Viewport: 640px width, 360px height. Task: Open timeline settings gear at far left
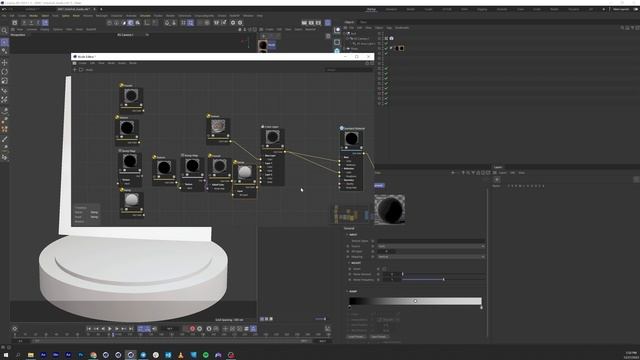pyautogui.click(x=15, y=329)
